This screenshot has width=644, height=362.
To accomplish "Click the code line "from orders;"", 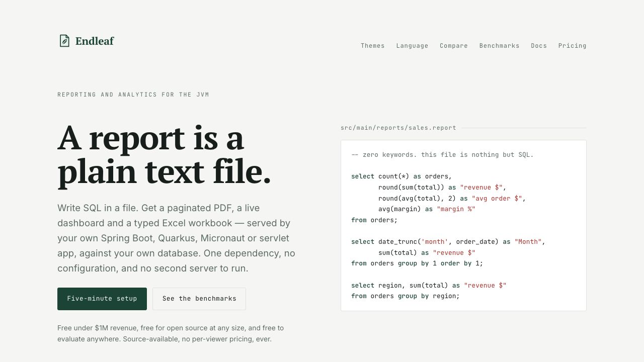I will [374, 220].
